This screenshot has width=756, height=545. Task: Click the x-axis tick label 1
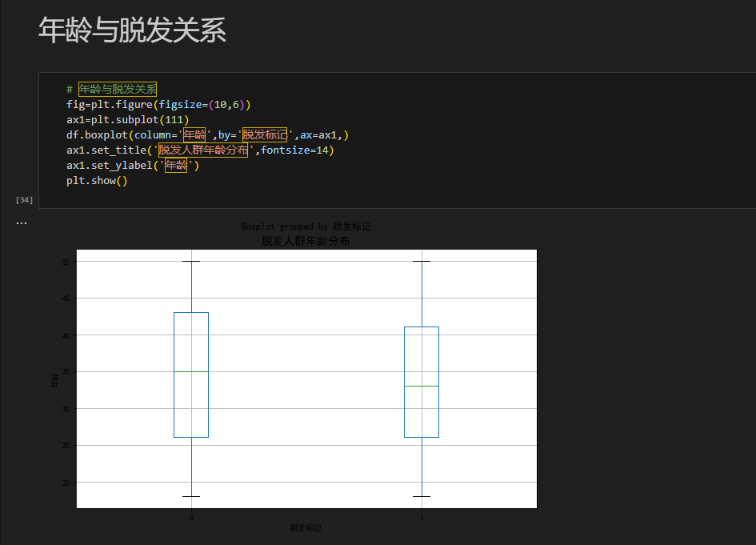422,518
